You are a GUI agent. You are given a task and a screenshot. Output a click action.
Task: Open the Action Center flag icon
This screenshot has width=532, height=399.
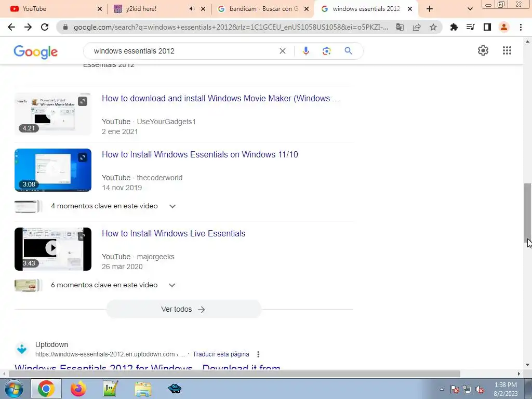click(x=455, y=390)
